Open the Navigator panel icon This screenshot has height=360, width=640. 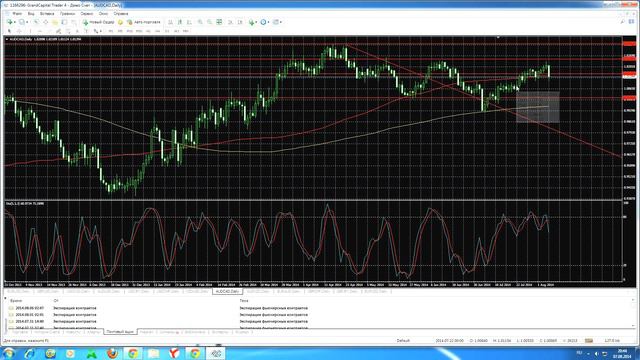coord(55,22)
